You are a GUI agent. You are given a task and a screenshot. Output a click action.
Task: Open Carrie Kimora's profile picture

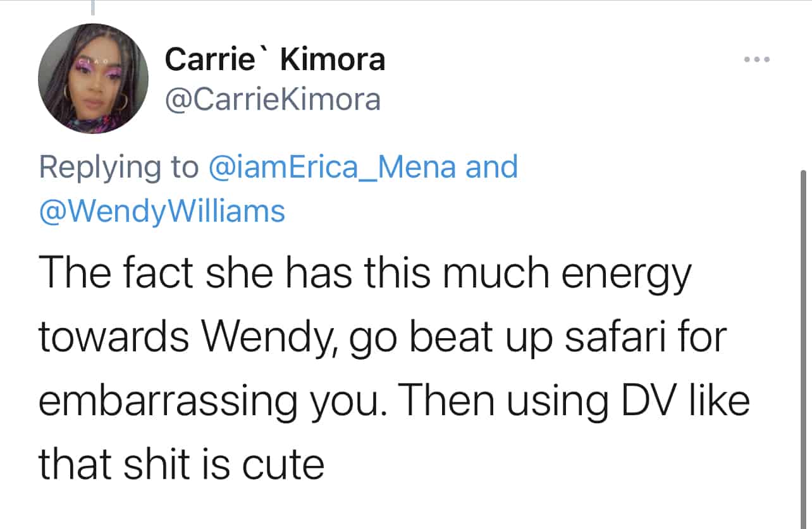tap(94, 78)
